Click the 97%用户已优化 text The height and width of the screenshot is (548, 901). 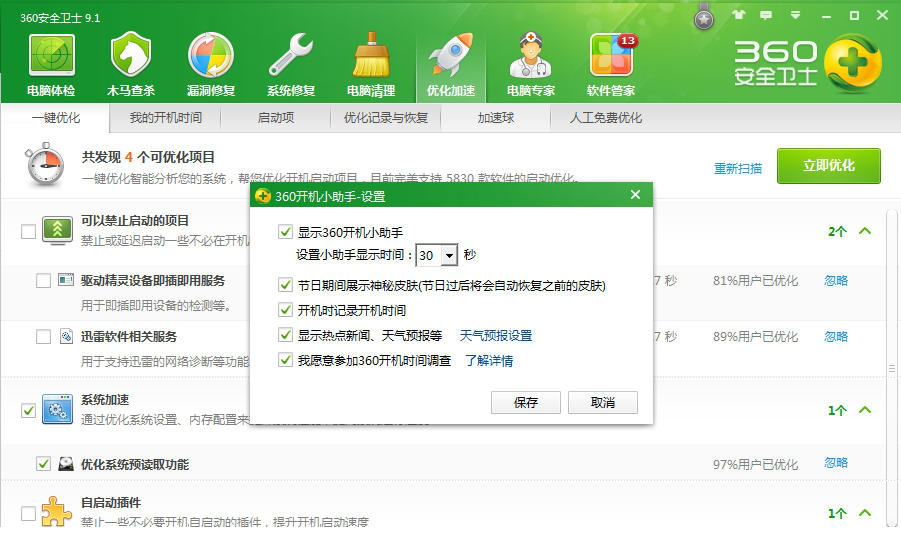(x=756, y=464)
